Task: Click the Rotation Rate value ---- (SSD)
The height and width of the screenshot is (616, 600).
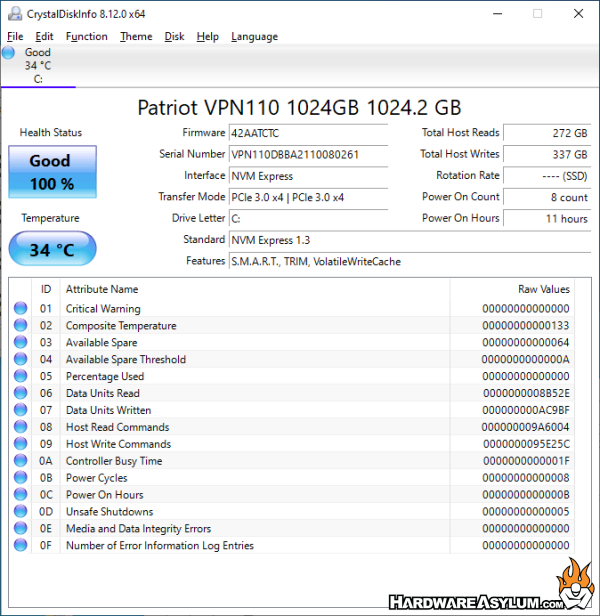Action: (547, 176)
